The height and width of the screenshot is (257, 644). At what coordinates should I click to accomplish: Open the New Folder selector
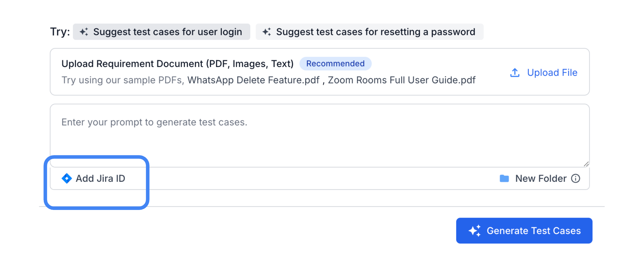tap(541, 178)
